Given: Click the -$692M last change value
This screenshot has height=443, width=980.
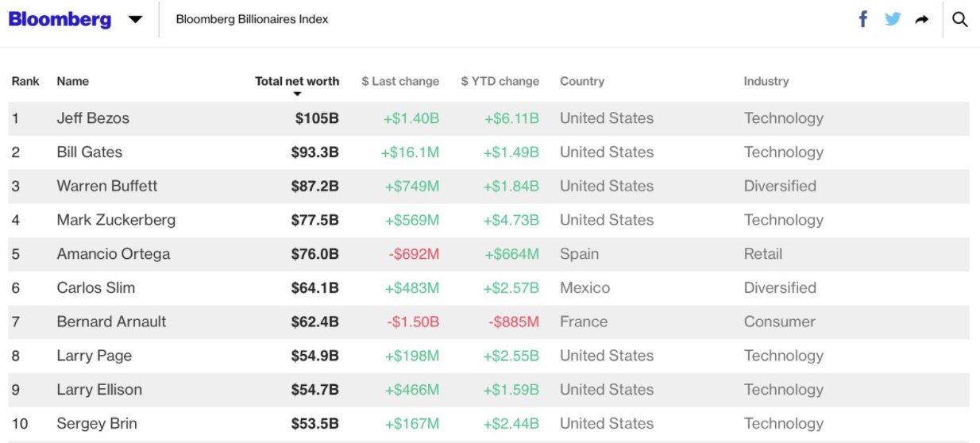Looking at the screenshot, I should click(414, 254).
